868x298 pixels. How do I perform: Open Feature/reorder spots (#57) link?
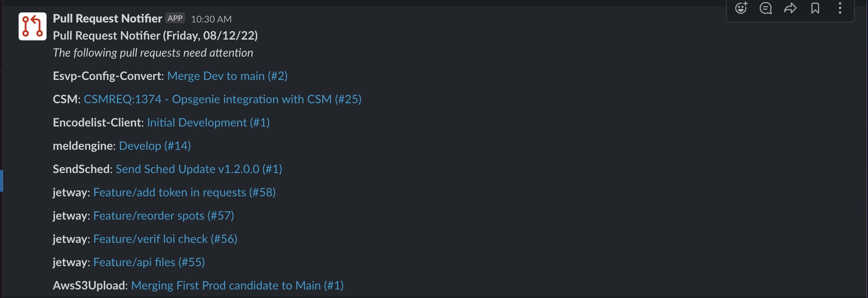click(x=164, y=216)
